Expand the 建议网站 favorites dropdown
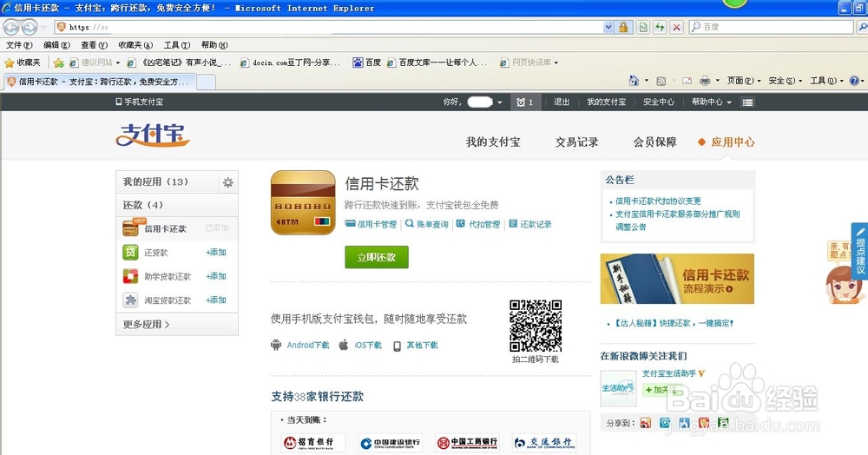Viewport: 868px width, 455px height. (117, 63)
